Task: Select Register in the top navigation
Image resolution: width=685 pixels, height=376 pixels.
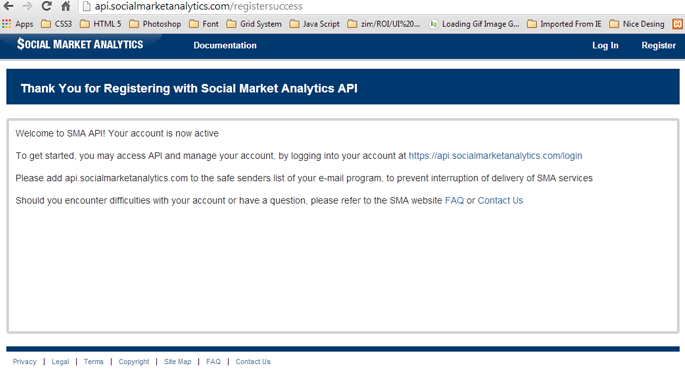Action: click(658, 45)
